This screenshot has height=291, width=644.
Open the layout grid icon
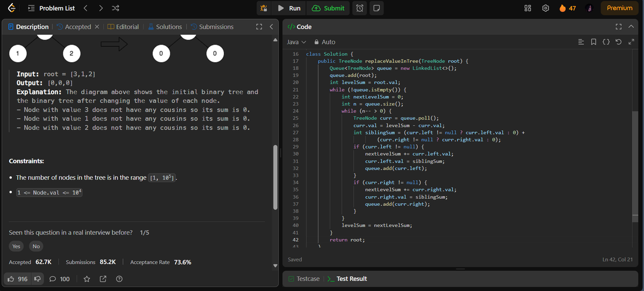tap(527, 8)
